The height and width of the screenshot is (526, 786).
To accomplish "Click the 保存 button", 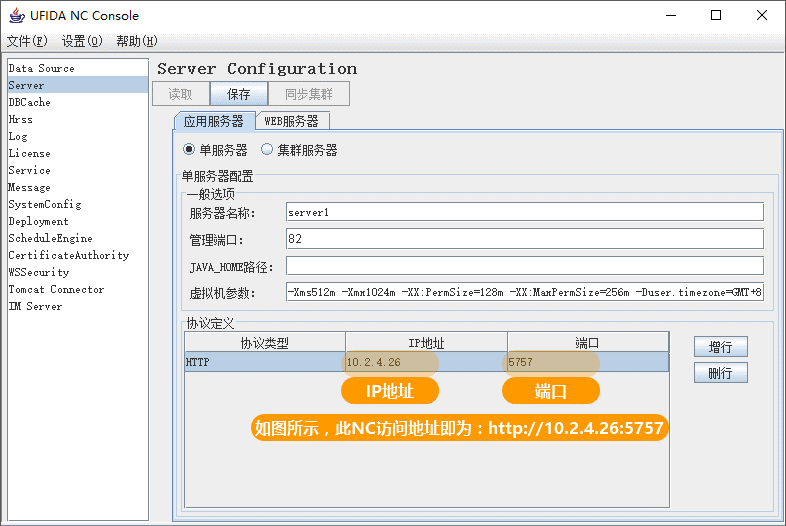I will [239, 94].
